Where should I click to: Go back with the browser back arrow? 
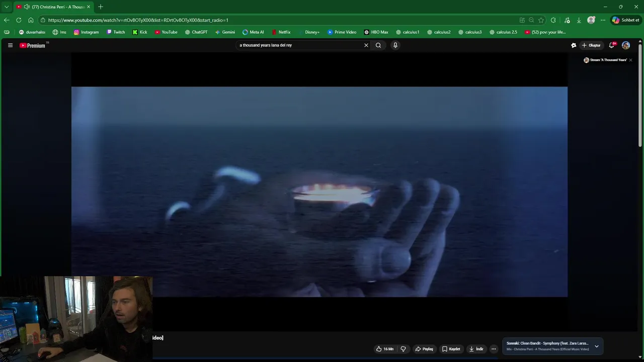point(7,20)
